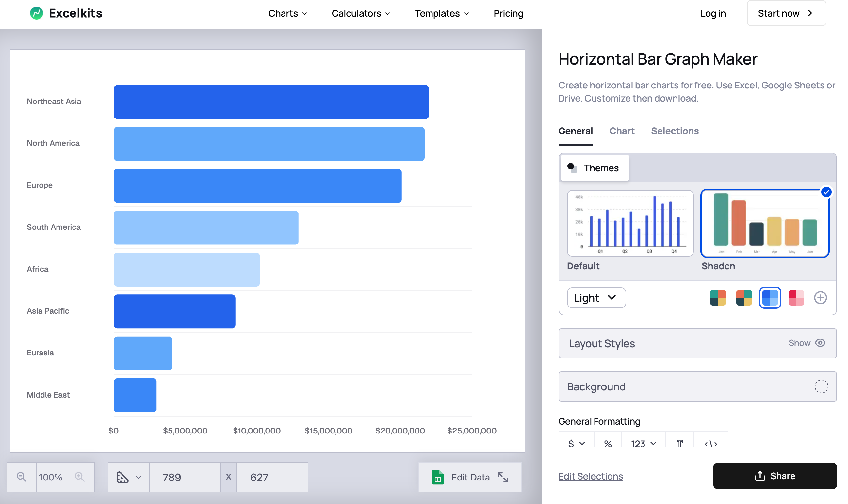
Task: Choose the red-pink color palette
Action: 796,298
